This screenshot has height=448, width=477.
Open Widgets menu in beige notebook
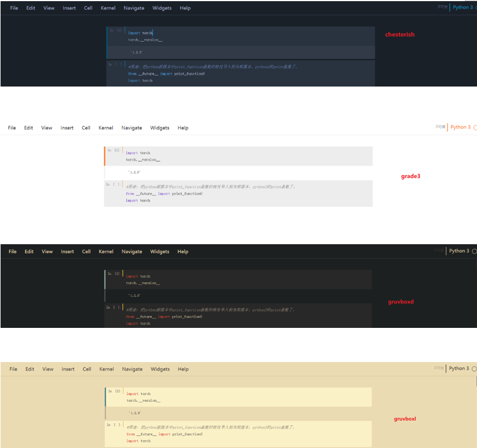tap(161, 369)
